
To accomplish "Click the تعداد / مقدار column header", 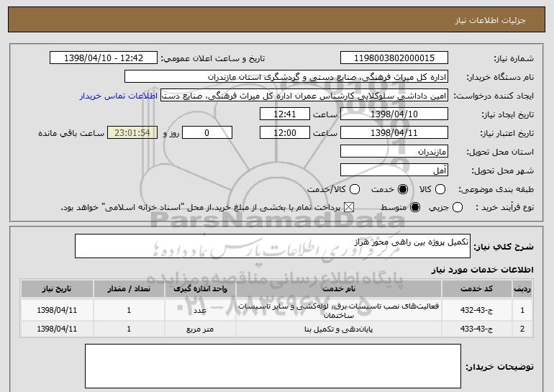I will point(129,289).
